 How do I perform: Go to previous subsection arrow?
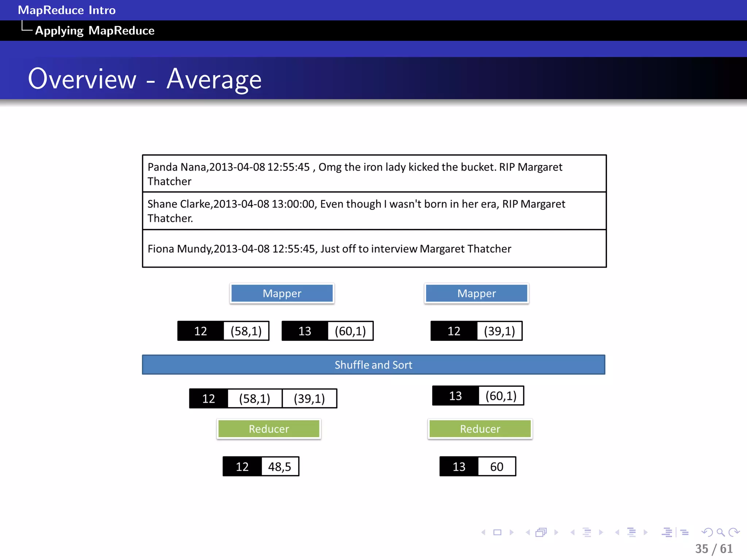[x=573, y=532]
